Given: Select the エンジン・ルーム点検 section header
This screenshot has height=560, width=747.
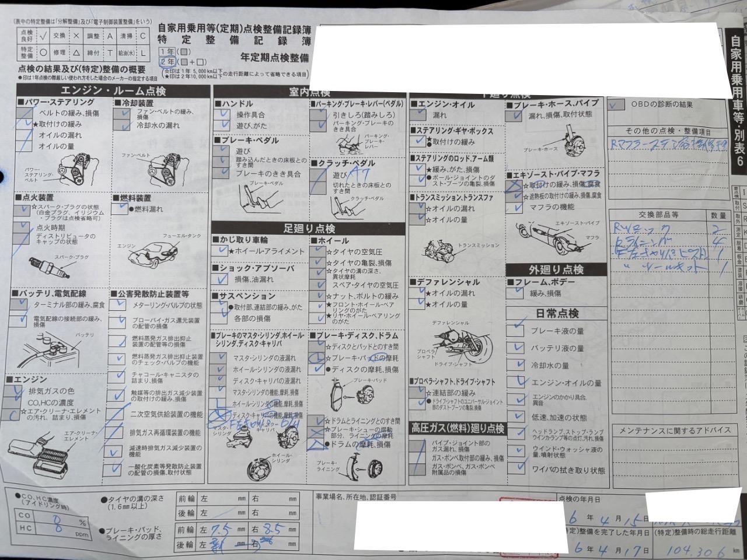Looking at the screenshot, I should click(x=114, y=91).
